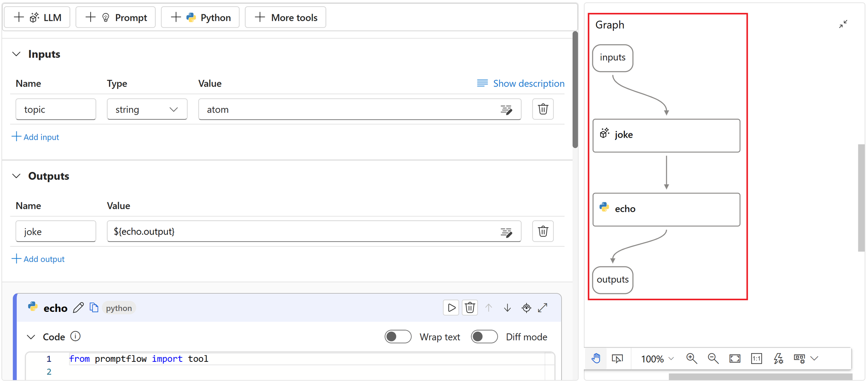The height and width of the screenshot is (384, 868).
Task: Open the More tools menu
Action: [x=286, y=18]
